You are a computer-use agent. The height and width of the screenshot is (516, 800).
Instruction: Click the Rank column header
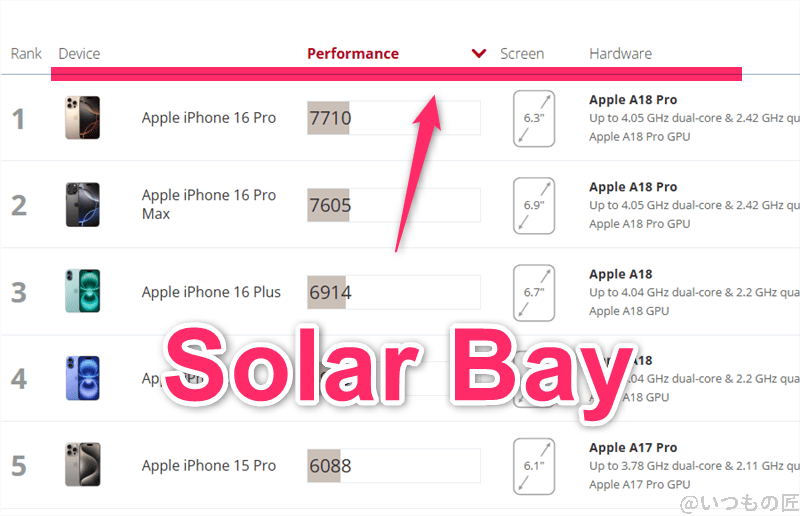(x=26, y=54)
